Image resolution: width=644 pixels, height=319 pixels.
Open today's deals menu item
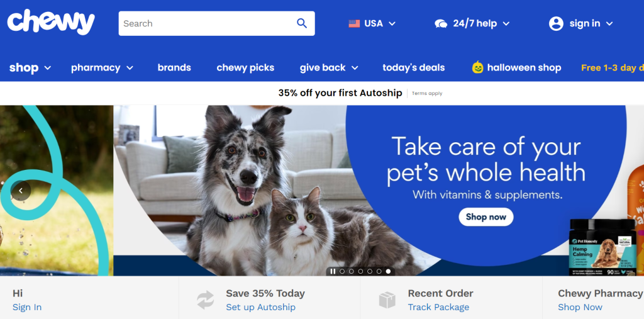coord(414,67)
